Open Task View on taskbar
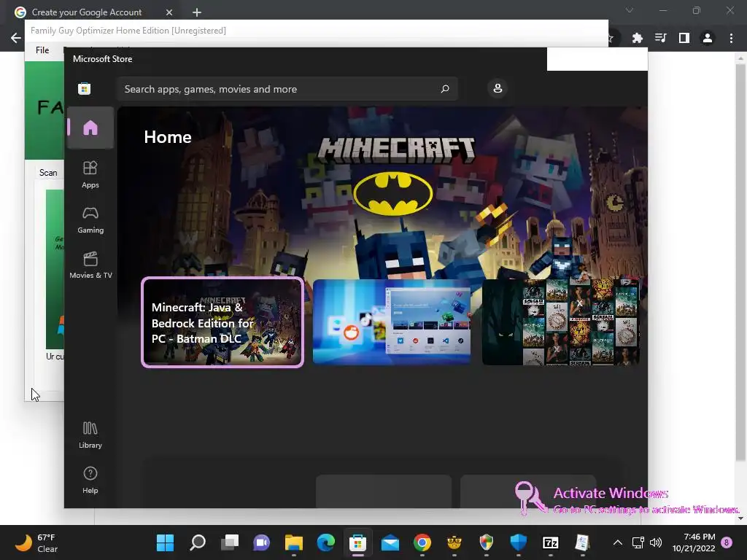Image resolution: width=747 pixels, height=560 pixels. point(230,542)
